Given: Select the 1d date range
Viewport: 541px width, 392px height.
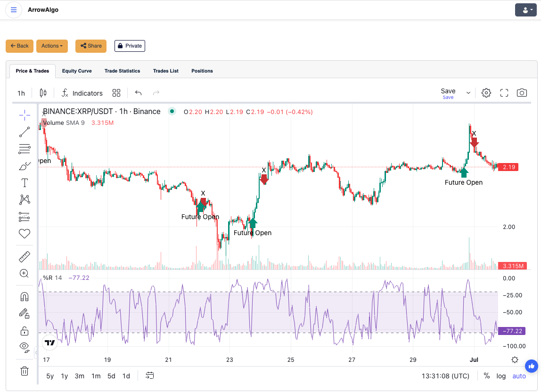Looking at the screenshot, I should [x=126, y=376].
